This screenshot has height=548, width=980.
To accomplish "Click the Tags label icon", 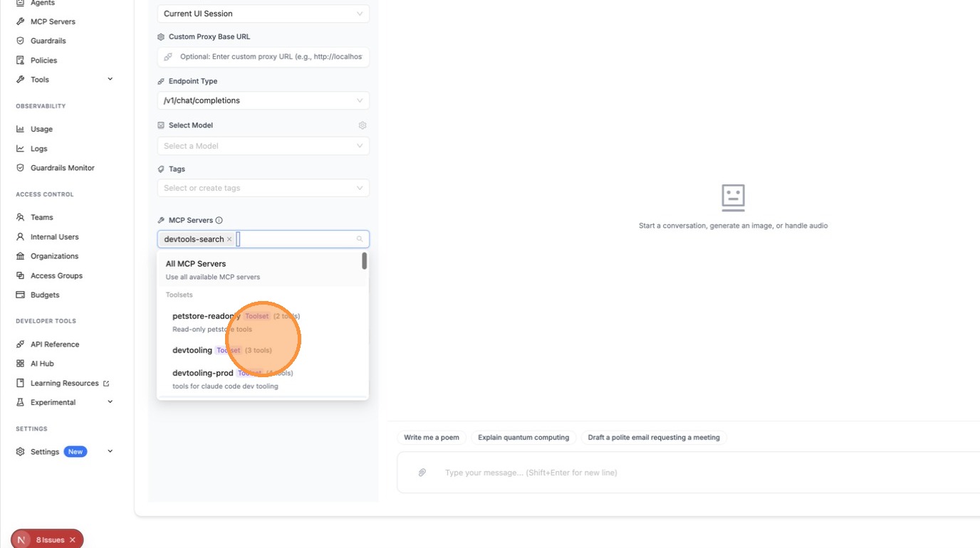I will pos(161,169).
